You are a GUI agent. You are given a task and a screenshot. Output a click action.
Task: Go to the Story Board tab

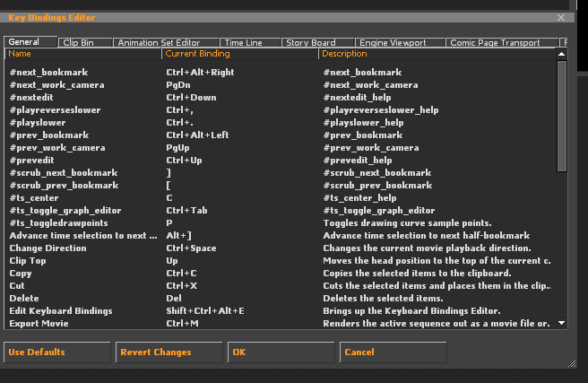click(310, 42)
